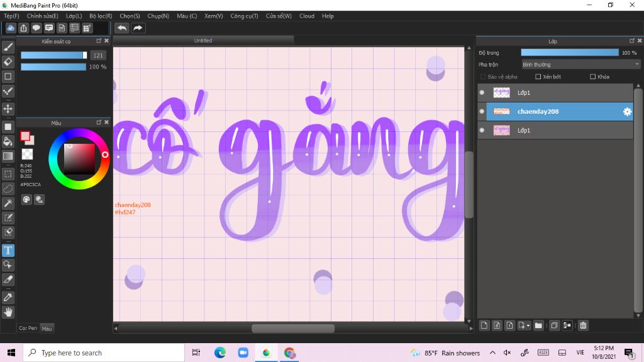Adjust the brush opacity slider
This screenshot has height=362, width=644.
click(54, 67)
